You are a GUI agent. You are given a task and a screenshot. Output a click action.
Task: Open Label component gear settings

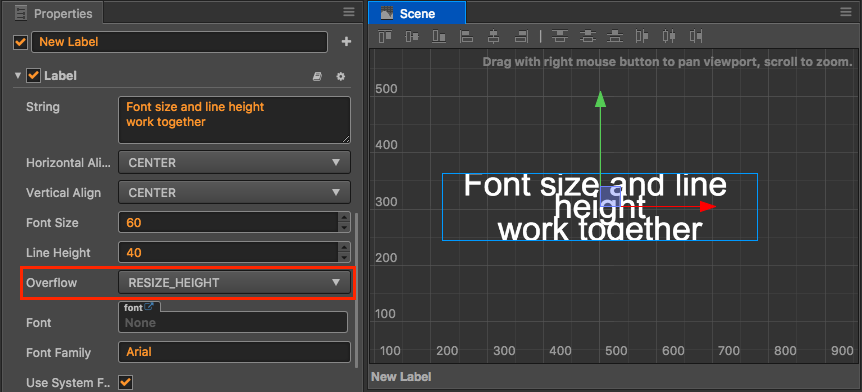341,76
